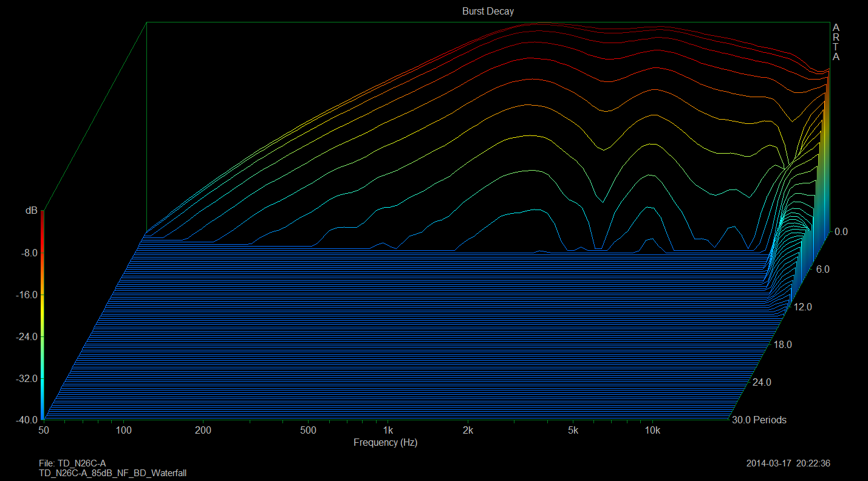Select the 0.0 periods axis label
This screenshot has height=481, width=868.
click(x=841, y=231)
